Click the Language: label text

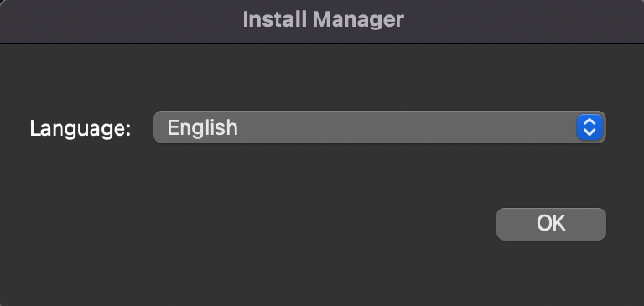tap(80, 128)
